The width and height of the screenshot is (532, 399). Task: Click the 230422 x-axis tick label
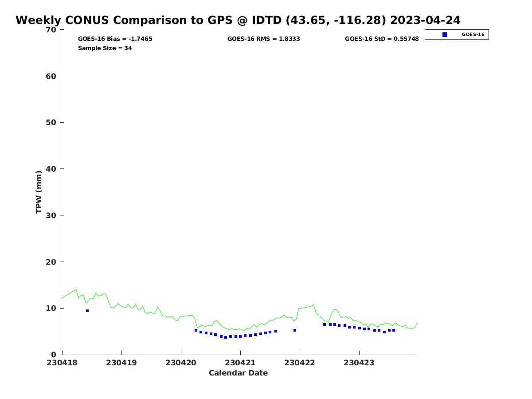(x=300, y=363)
